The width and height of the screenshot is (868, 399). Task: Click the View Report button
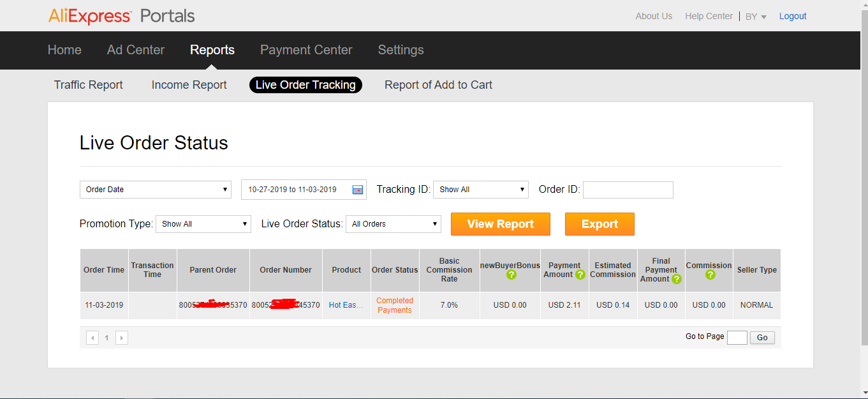[x=501, y=224]
